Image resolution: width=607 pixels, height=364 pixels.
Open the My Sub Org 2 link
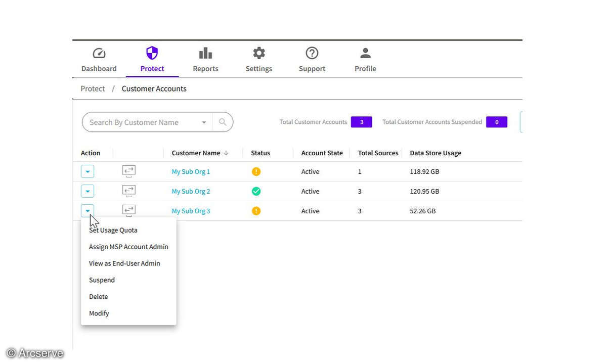[x=191, y=191]
